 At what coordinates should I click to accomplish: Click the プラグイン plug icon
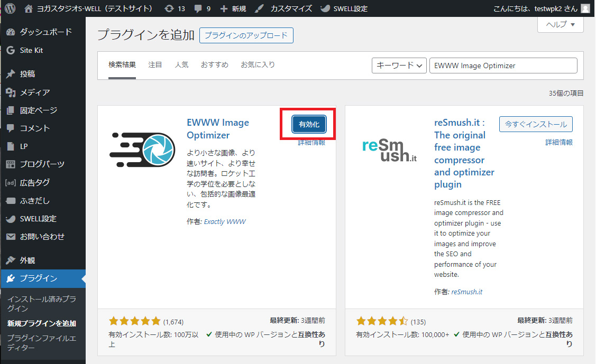tap(11, 278)
